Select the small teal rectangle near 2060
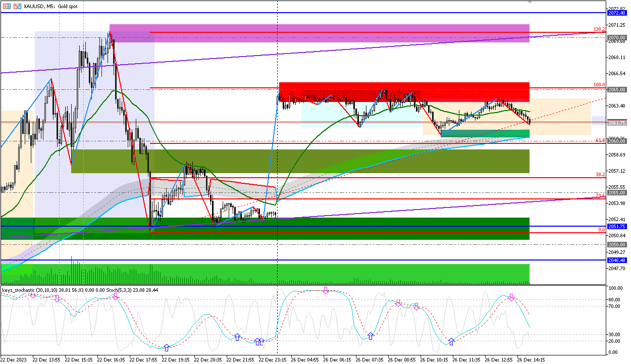Viewport: 631px width, 364px height. point(485,133)
